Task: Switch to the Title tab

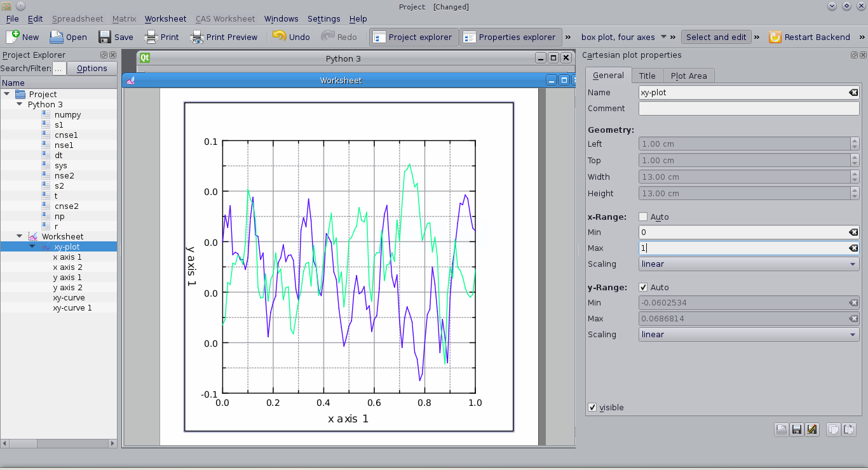Action: [647, 75]
